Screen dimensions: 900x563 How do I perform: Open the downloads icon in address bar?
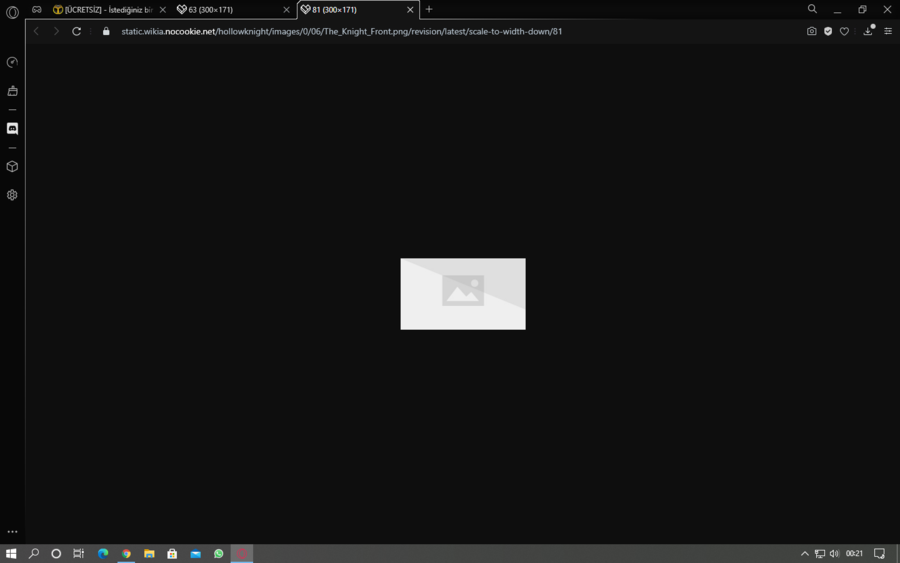[x=868, y=31]
